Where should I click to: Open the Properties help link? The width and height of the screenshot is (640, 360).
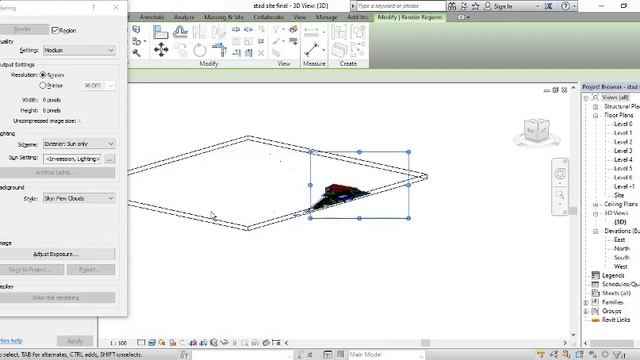coord(11,341)
